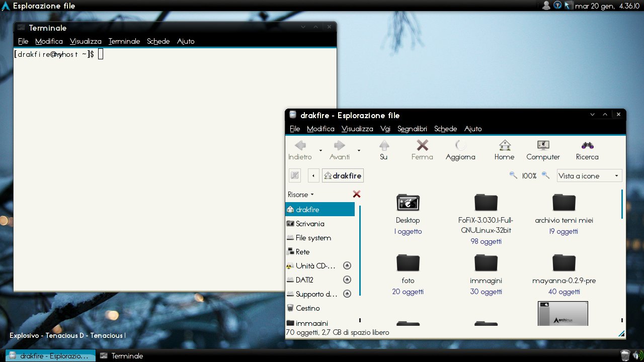Open the Vai menu
The height and width of the screenshot is (362, 644).
[385, 129]
